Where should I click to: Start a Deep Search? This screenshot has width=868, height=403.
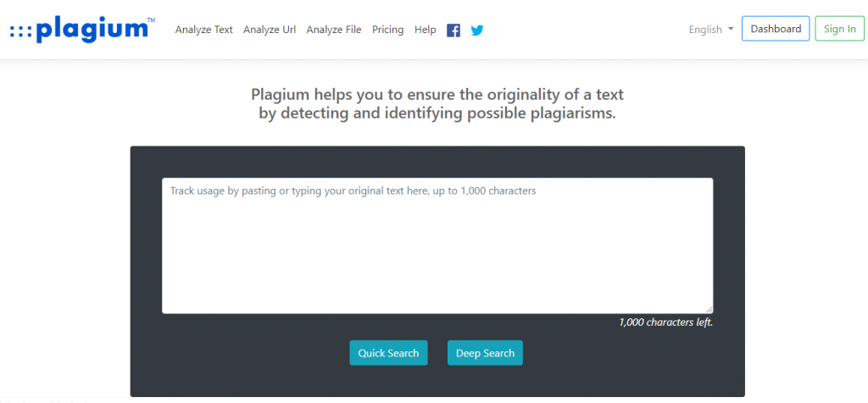(x=485, y=353)
